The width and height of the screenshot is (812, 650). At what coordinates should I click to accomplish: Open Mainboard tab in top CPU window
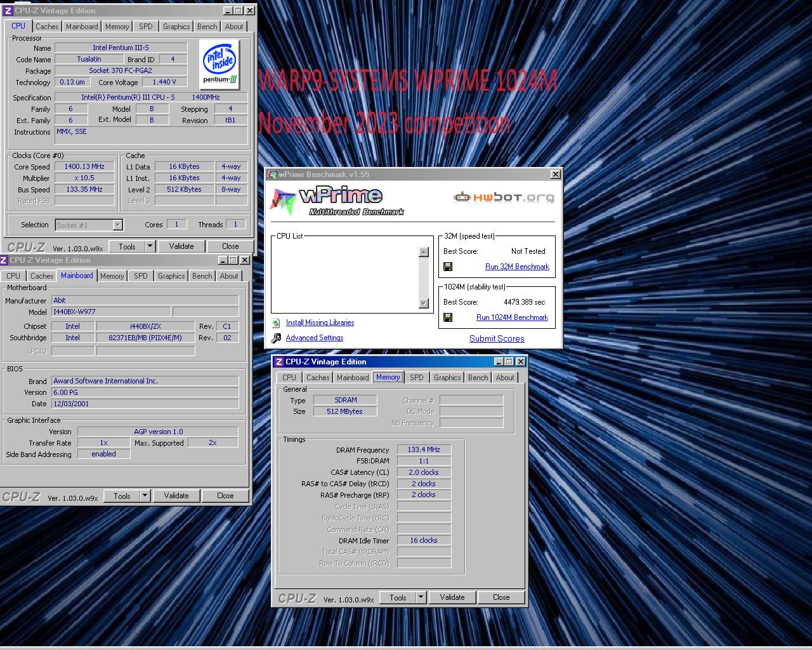[82, 27]
